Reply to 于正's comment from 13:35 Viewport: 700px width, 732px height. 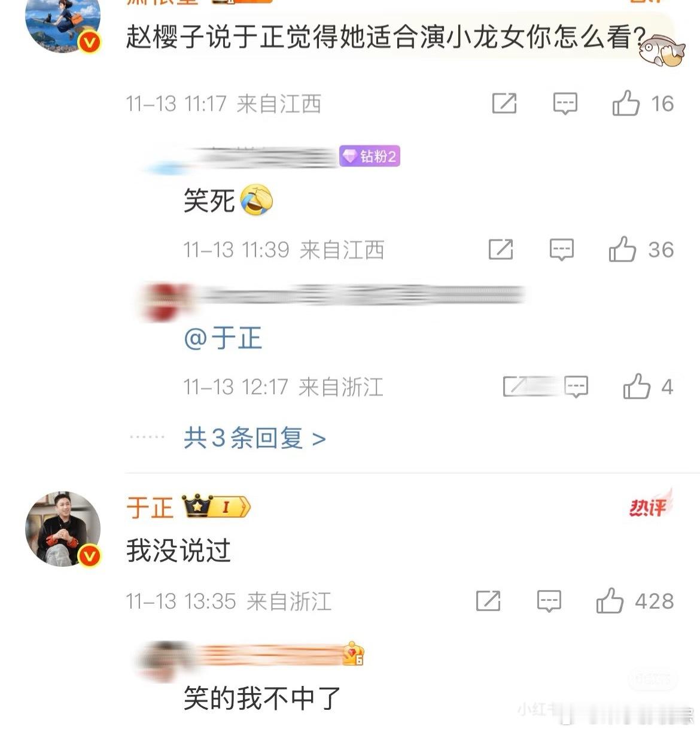point(549,601)
